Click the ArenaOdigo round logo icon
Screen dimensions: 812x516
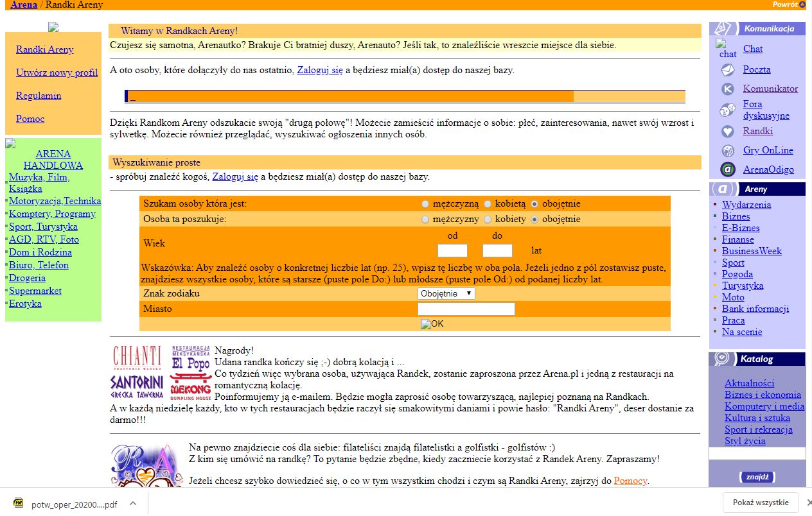coord(728,169)
